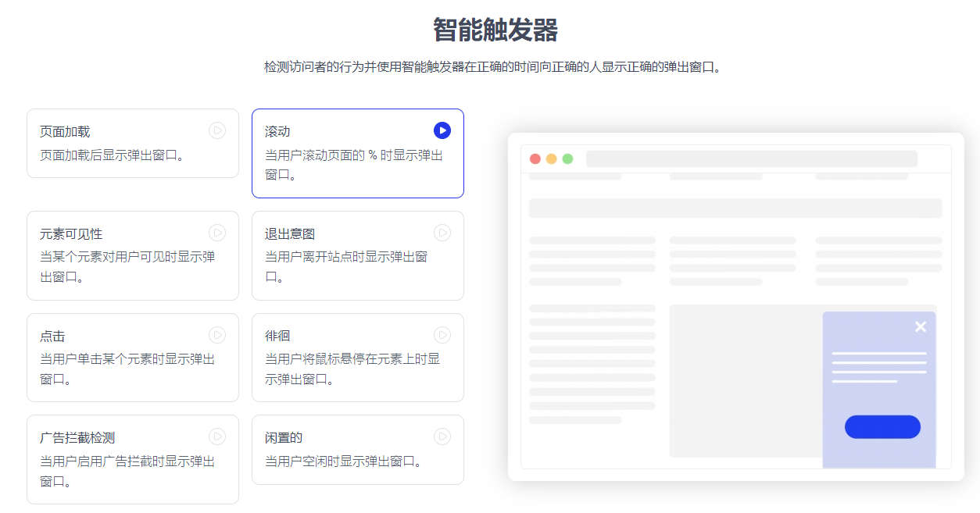Select the 退出意图 trigger title
The height and width of the screenshot is (513, 980).
[x=290, y=234]
